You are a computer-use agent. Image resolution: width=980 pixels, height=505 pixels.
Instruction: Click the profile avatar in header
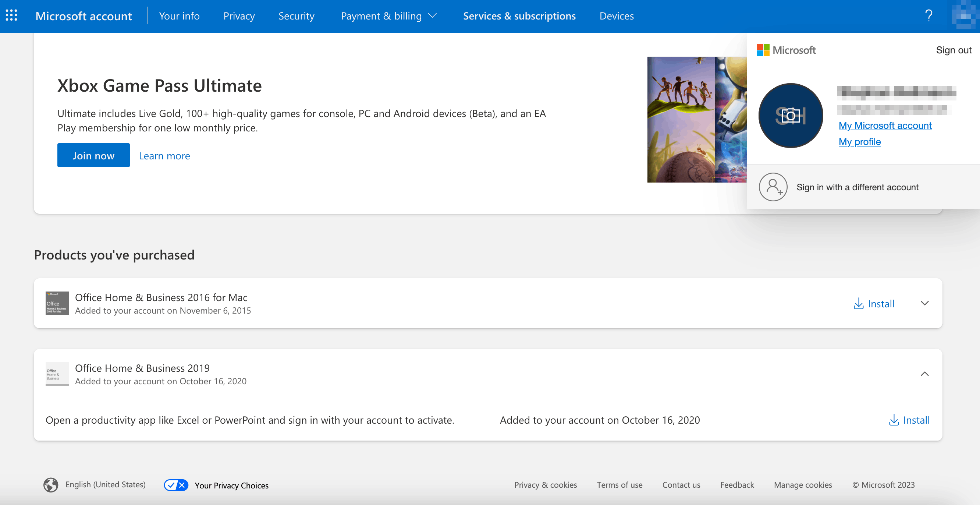965,15
